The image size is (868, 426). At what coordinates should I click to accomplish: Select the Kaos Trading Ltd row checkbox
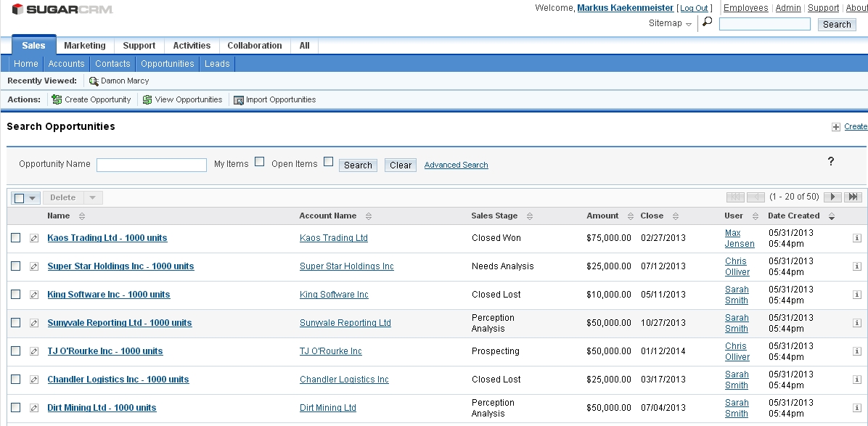coord(15,237)
